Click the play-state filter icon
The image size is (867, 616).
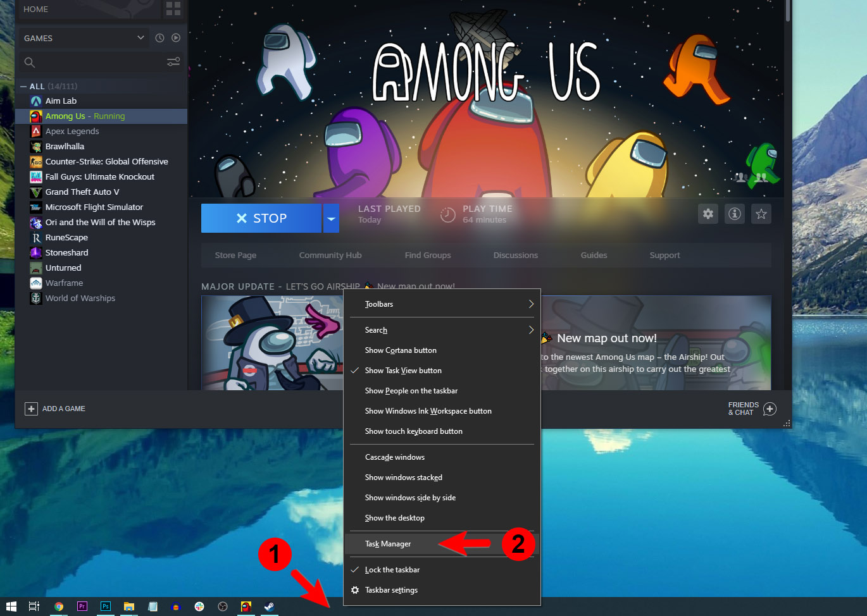[x=175, y=38]
